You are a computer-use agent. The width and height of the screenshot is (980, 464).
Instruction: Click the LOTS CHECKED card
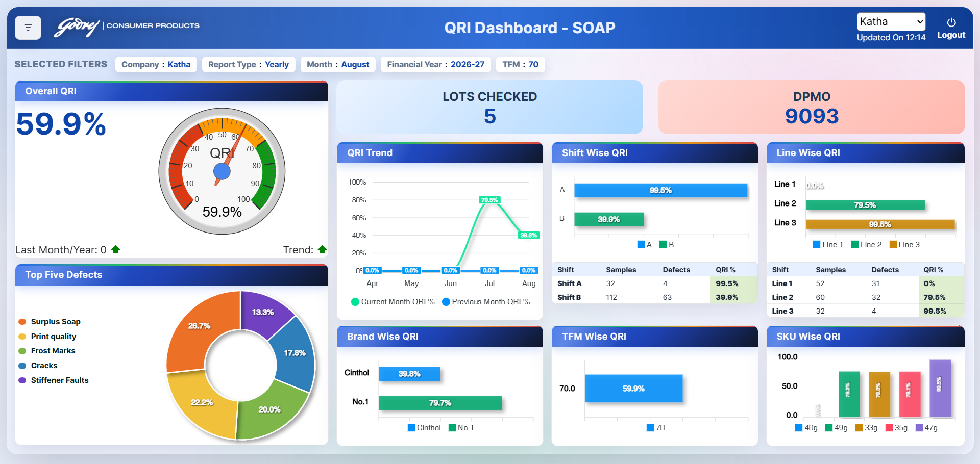pyautogui.click(x=489, y=107)
